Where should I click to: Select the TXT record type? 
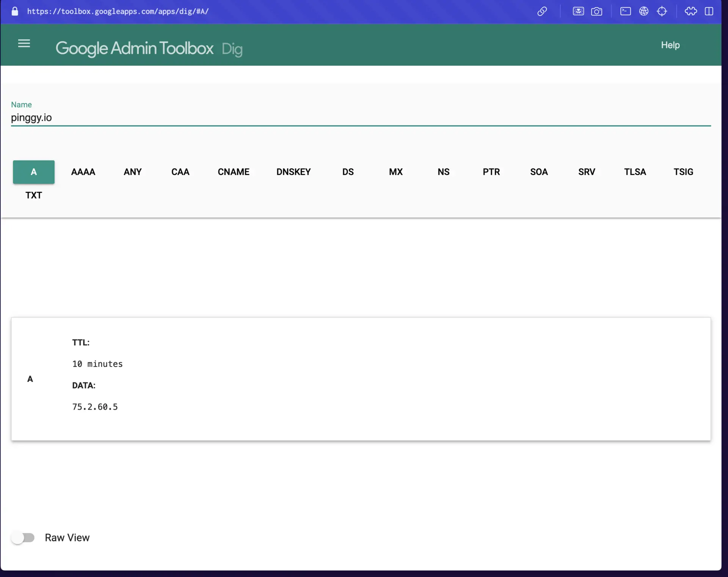coord(34,195)
